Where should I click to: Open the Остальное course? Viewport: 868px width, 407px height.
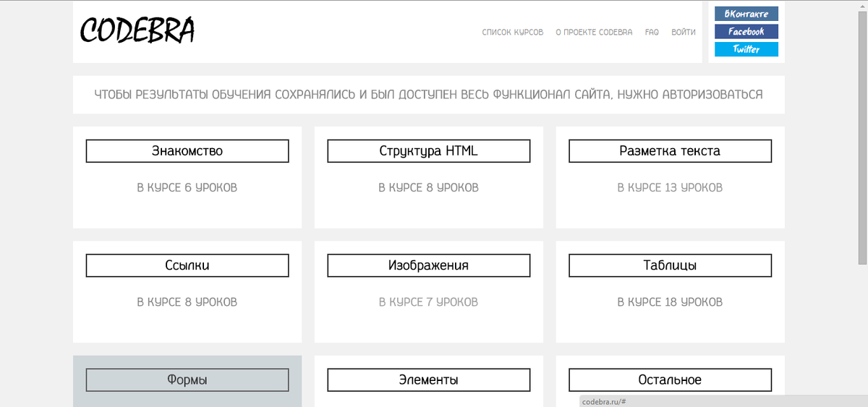(x=671, y=380)
